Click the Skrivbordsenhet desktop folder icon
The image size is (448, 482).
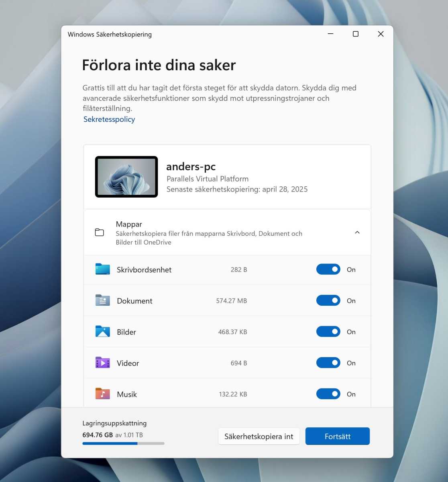(x=102, y=269)
